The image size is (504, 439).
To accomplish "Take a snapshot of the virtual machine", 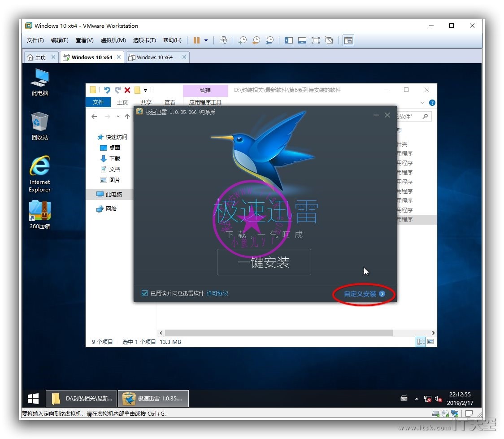I will click(243, 40).
